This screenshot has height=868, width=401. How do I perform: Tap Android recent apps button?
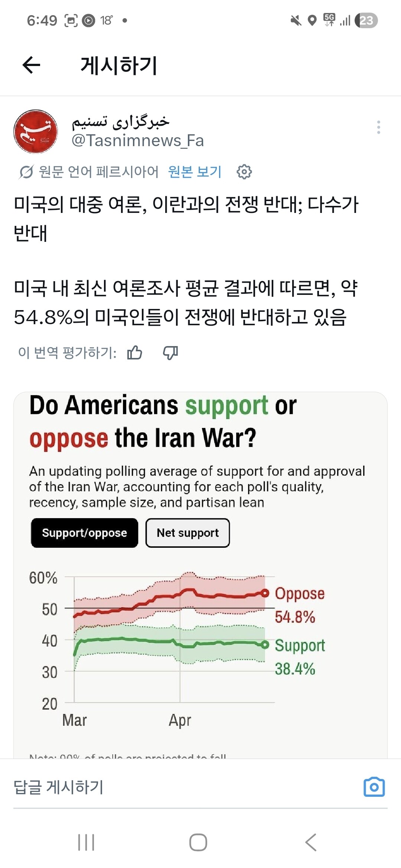coord(86,842)
